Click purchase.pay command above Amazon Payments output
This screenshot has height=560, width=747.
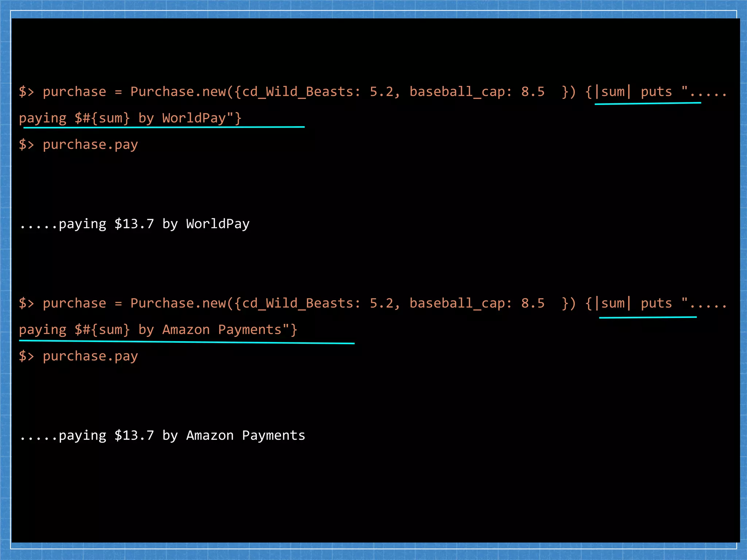tap(90, 356)
